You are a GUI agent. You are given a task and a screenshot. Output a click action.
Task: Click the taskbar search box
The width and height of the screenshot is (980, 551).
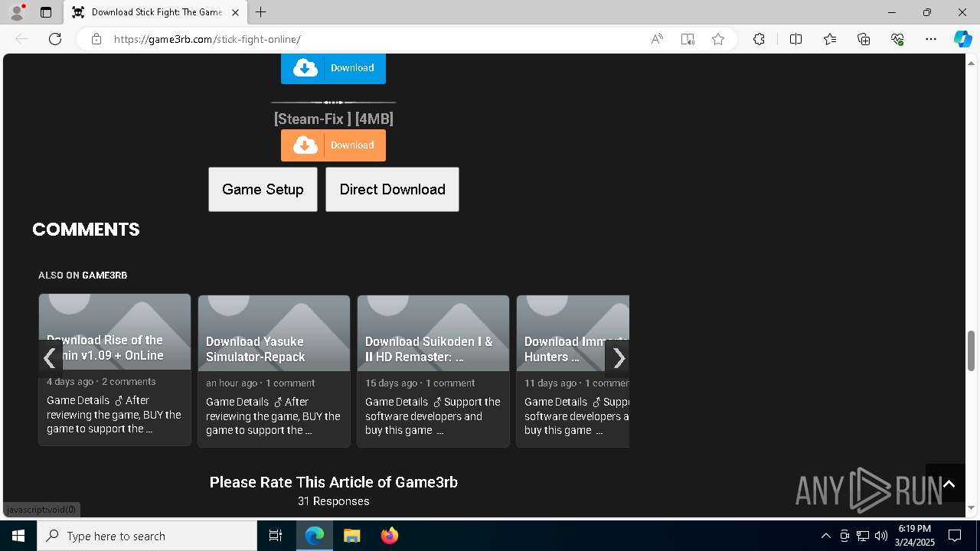point(147,536)
